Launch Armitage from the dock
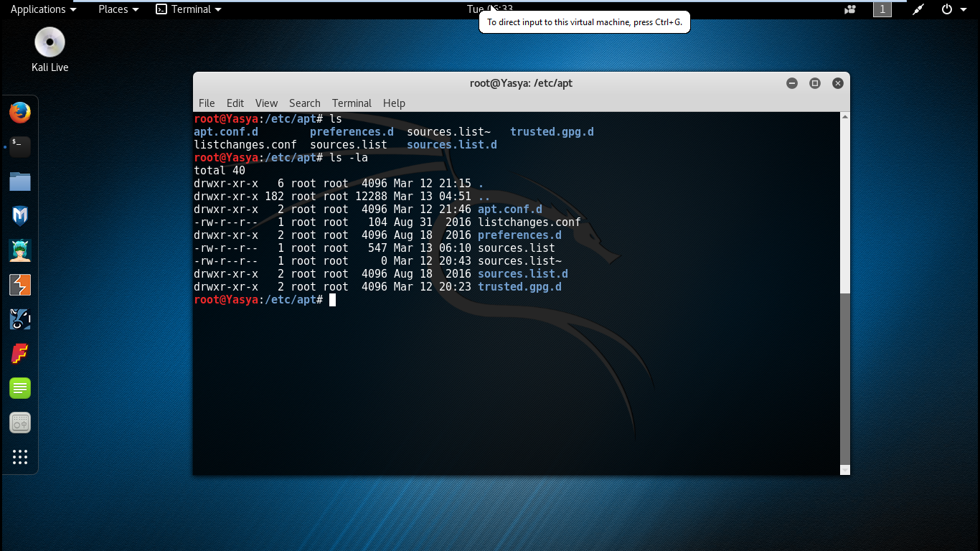 pos(20,250)
